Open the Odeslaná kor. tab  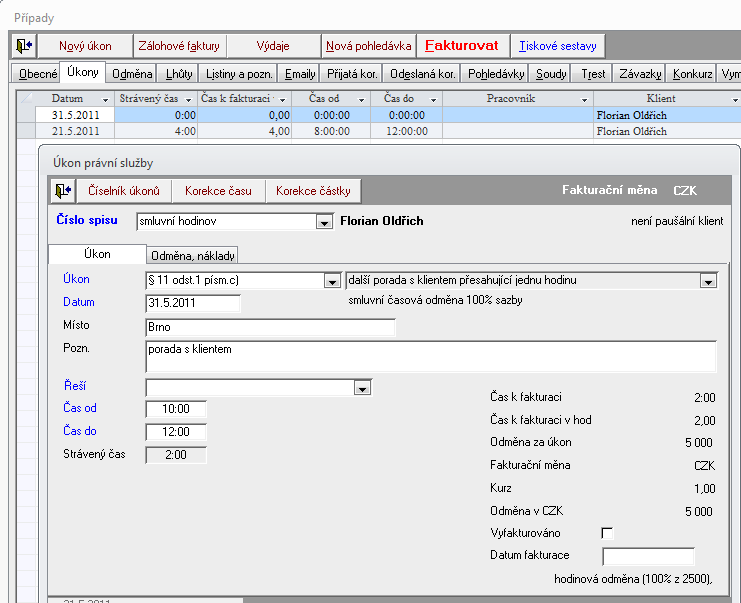click(x=422, y=74)
